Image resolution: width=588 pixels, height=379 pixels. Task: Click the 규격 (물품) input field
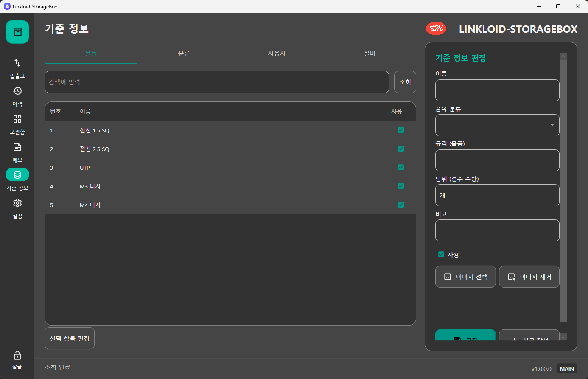point(497,160)
